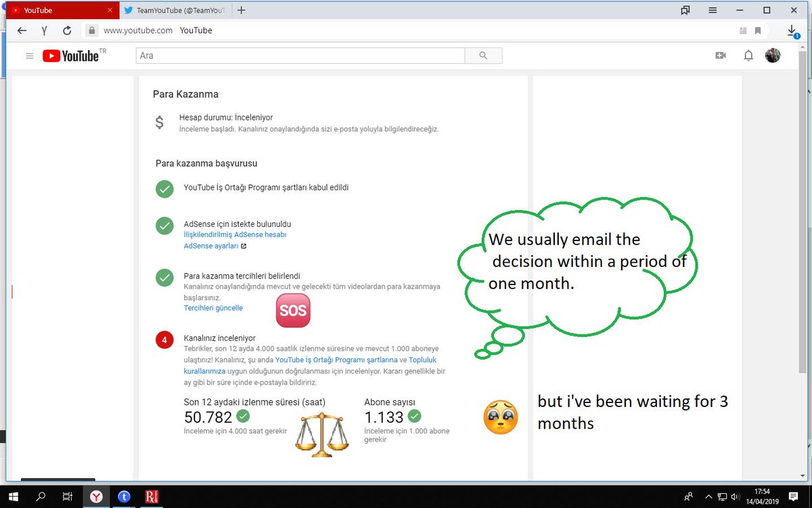Open the Yandex browser settings menu
Screen dimensions: 812x508
[x=713, y=10]
